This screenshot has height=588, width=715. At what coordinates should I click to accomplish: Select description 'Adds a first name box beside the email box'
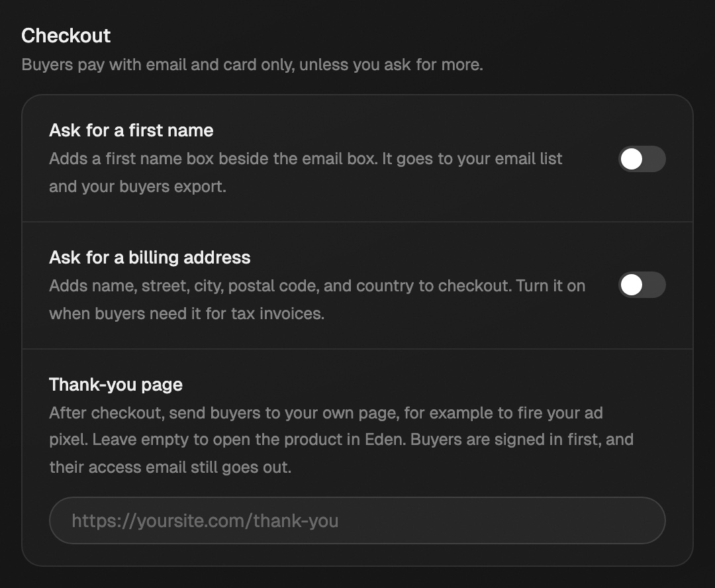(305, 172)
